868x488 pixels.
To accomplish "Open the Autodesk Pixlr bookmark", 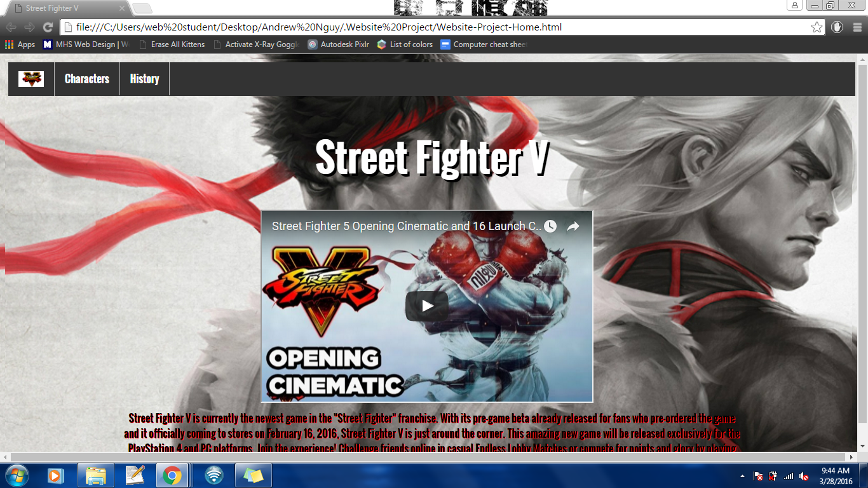I will 339,44.
